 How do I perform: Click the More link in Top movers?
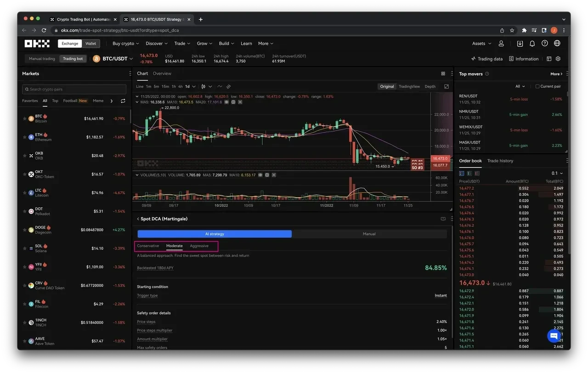556,74
